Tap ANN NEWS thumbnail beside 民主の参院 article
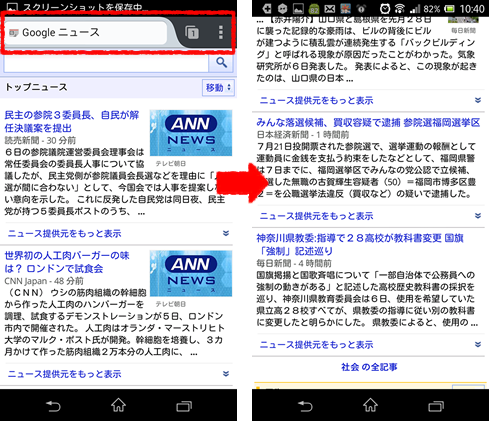Viewport: 489px width, 421px height. pos(191,133)
